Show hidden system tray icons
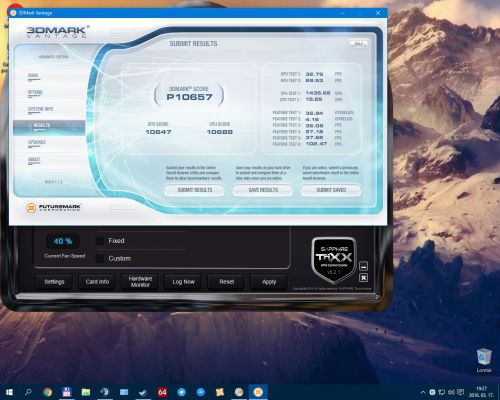Viewport: 500px width, 400px height. pos(423,392)
